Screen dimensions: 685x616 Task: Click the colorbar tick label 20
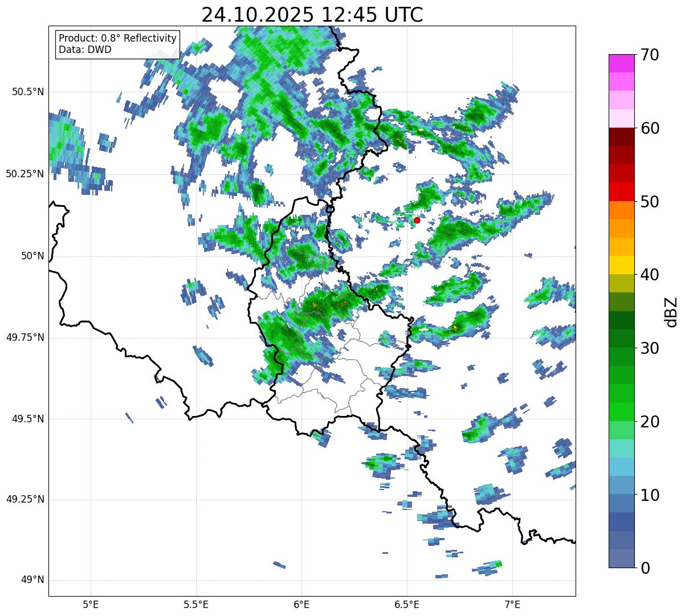pos(650,422)
